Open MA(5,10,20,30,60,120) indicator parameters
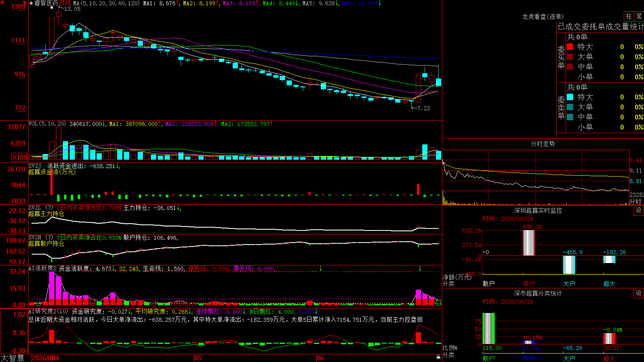644x362 pixels. click(107, 3)
